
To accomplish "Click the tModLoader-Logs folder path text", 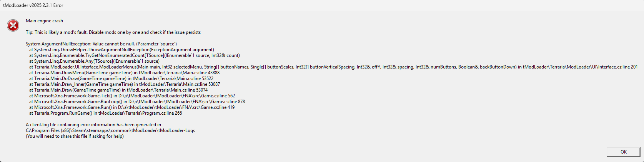I will [x=110, y=130].
